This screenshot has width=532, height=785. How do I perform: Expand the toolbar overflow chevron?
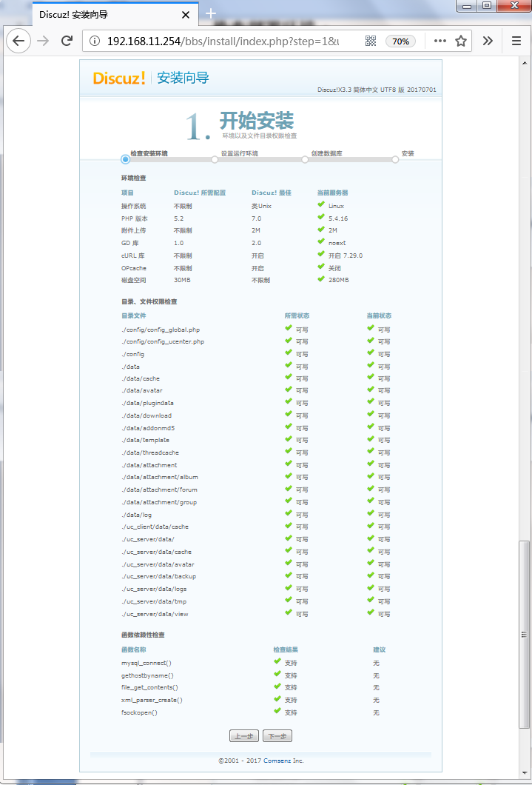(x=488, y=41)
